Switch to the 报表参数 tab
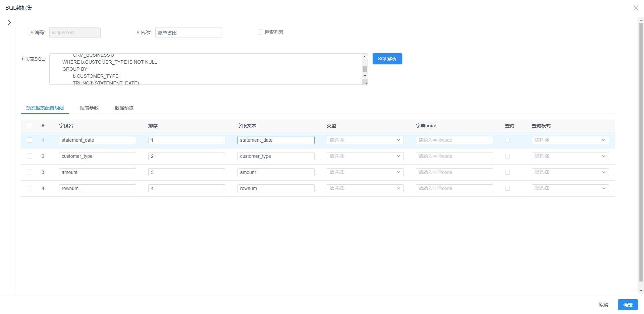This screenshot has height=314, width=644. [89, 108]
